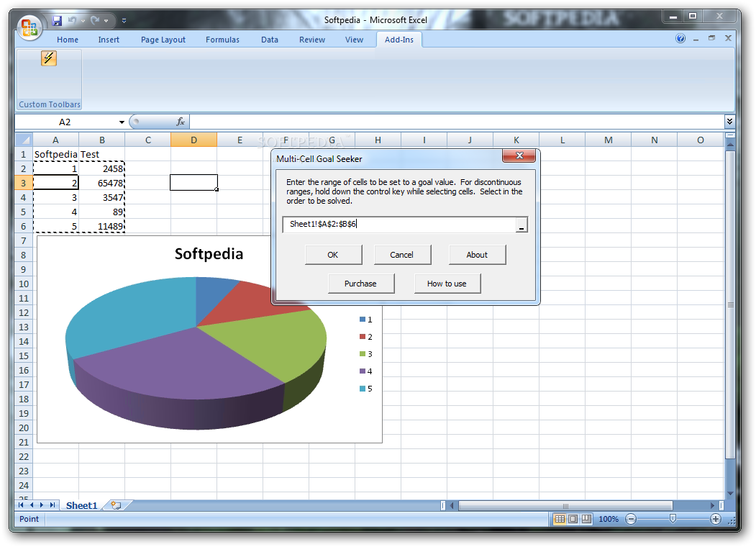Expand the formula bar chevron
This screenshot has height=547, width=756.
729,122
